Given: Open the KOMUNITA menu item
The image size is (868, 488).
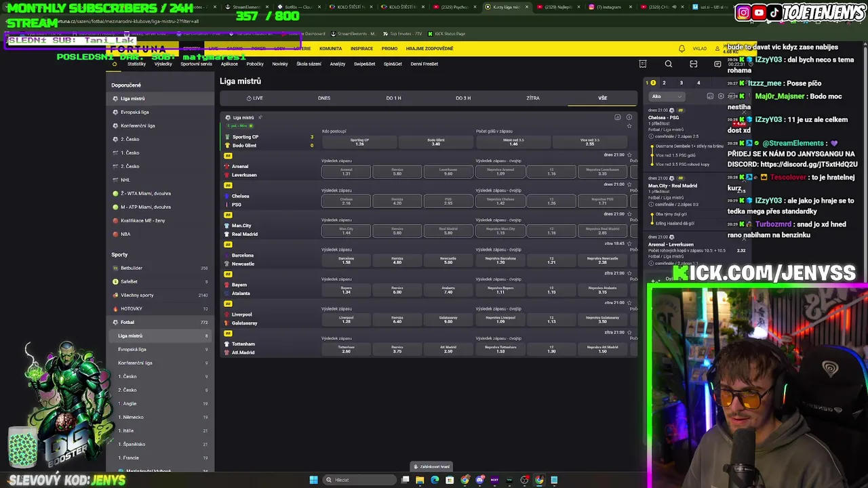Looking at the screenshot, I should [331, 49].
